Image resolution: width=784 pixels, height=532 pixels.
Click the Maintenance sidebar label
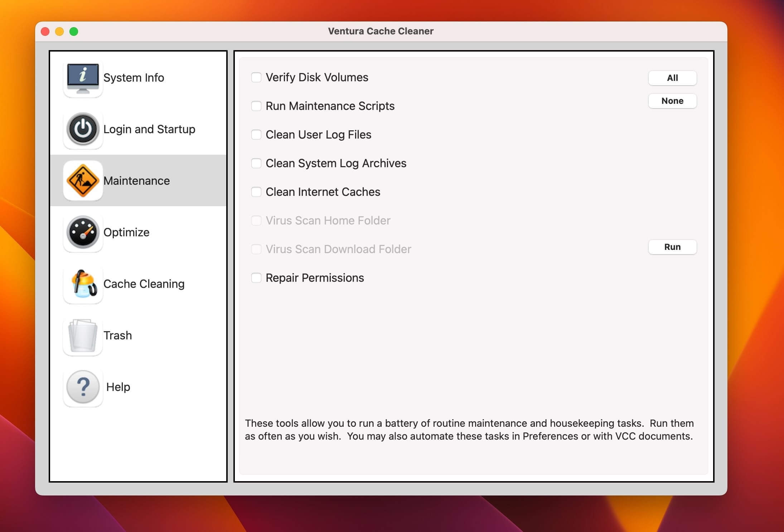(136, 181)
